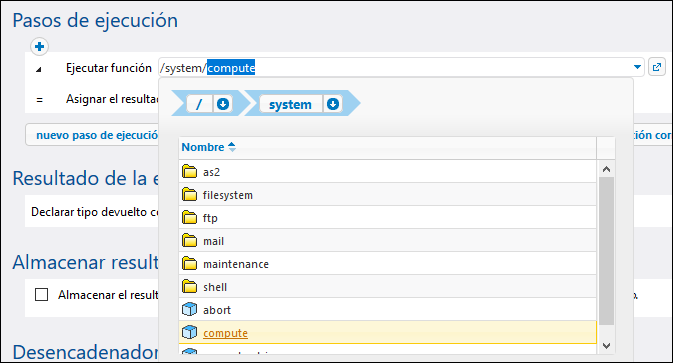Select the compute function cube icon
Viewport: 673px width, 363px height.
point(189,333)
